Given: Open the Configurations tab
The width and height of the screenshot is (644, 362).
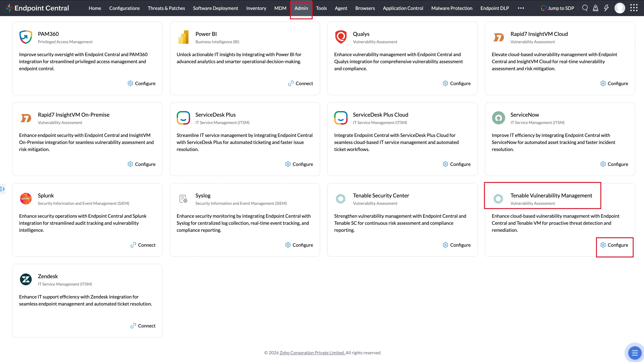Looking at the screenshot, I should 124,8.
